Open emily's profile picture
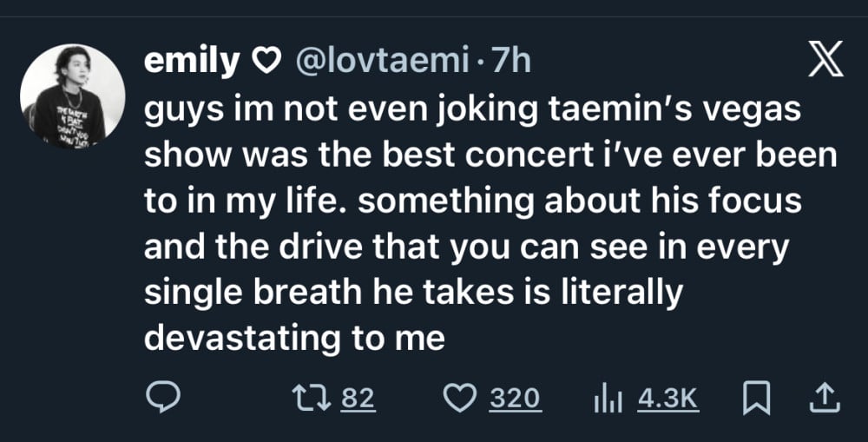Screen dimensions: 868x442 (73, 97)
